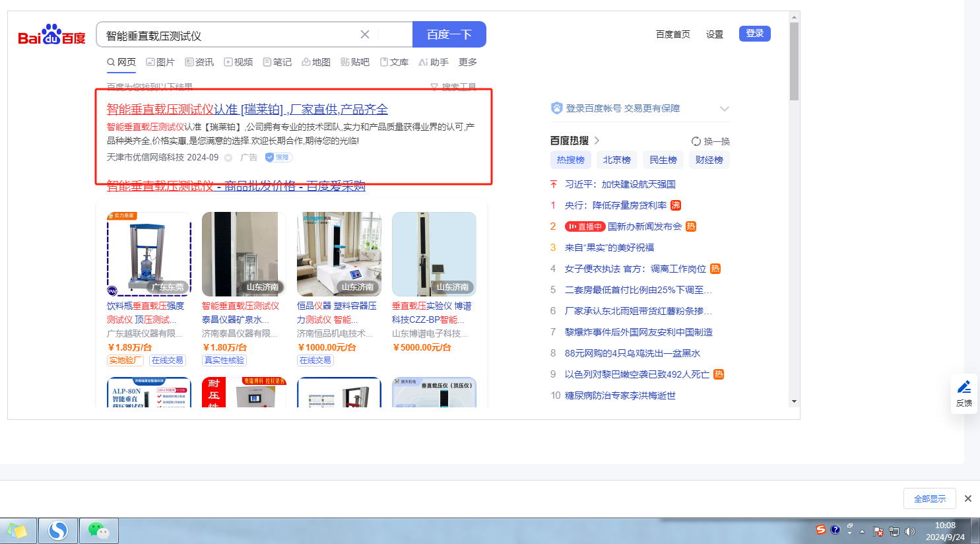Switch to the 贴吧 tab

(355, 62)
